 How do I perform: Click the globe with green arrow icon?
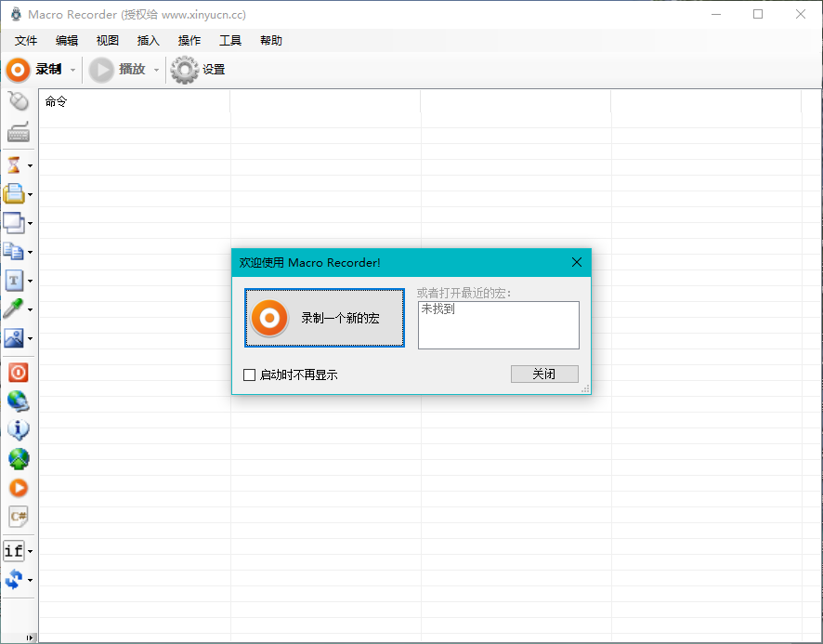(19, 458)
